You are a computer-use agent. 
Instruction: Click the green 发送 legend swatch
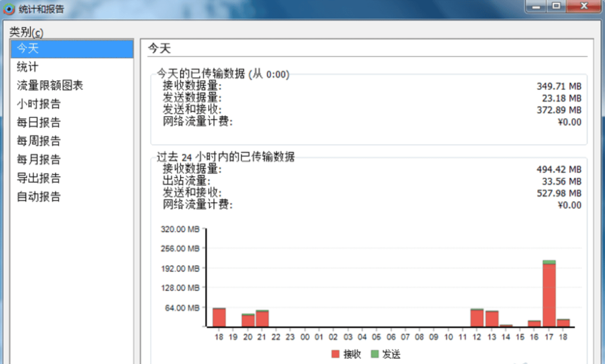click(374, 354)
